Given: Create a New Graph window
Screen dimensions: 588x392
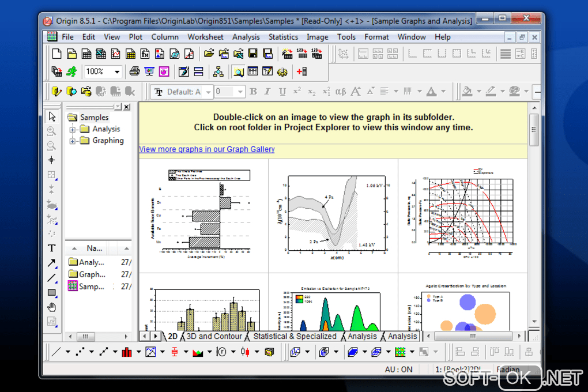Looking at the screenshot, I should (115, 54).
